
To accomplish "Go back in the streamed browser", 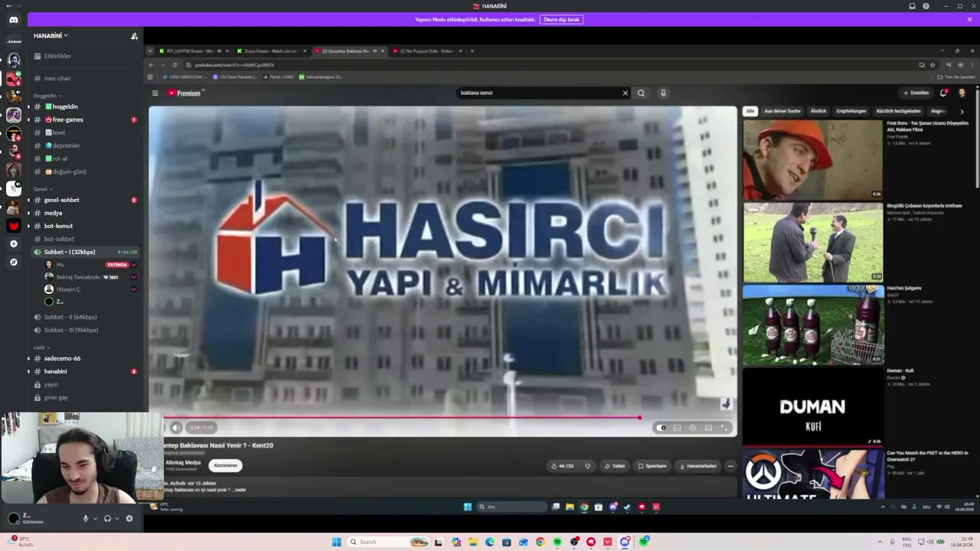I will 152,65.
